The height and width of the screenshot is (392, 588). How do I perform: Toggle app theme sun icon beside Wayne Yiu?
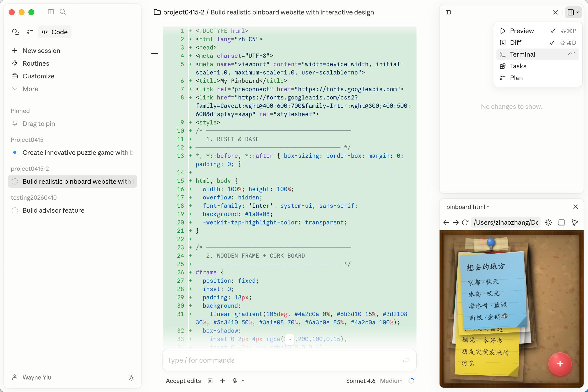131,378
